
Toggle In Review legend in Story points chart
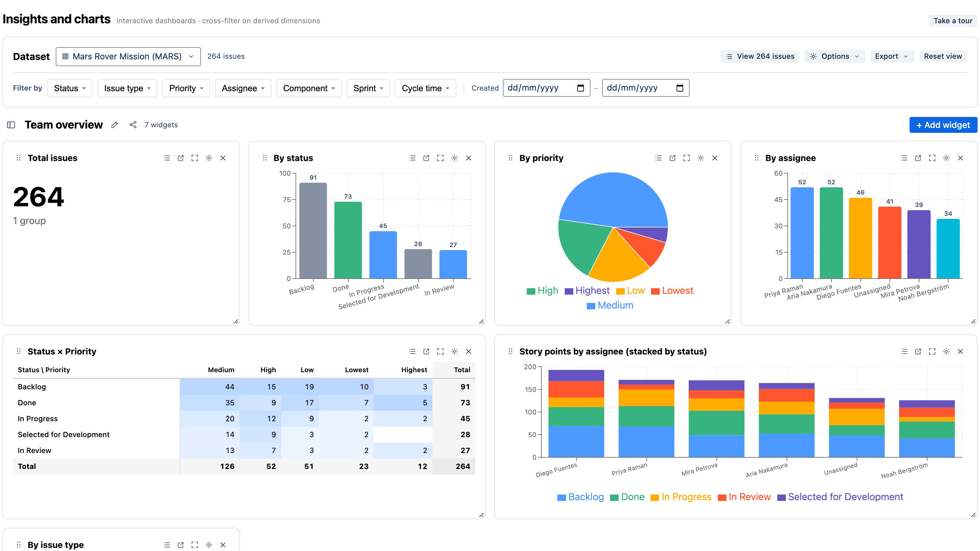pos(744,497)
